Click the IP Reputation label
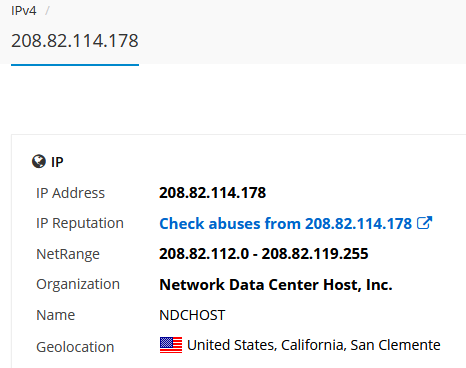The height and width of the screenshot is (368, 466). pyautogui.click(x=80, y=223)
